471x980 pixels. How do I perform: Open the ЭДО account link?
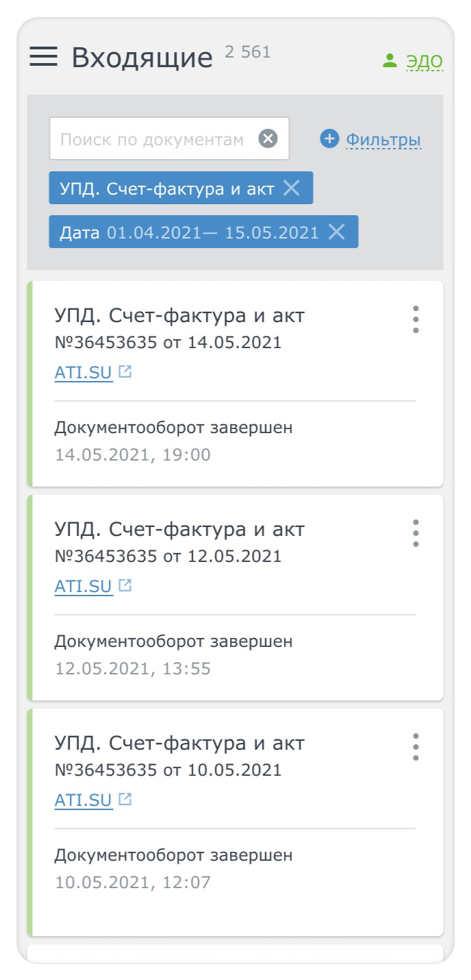424,62
